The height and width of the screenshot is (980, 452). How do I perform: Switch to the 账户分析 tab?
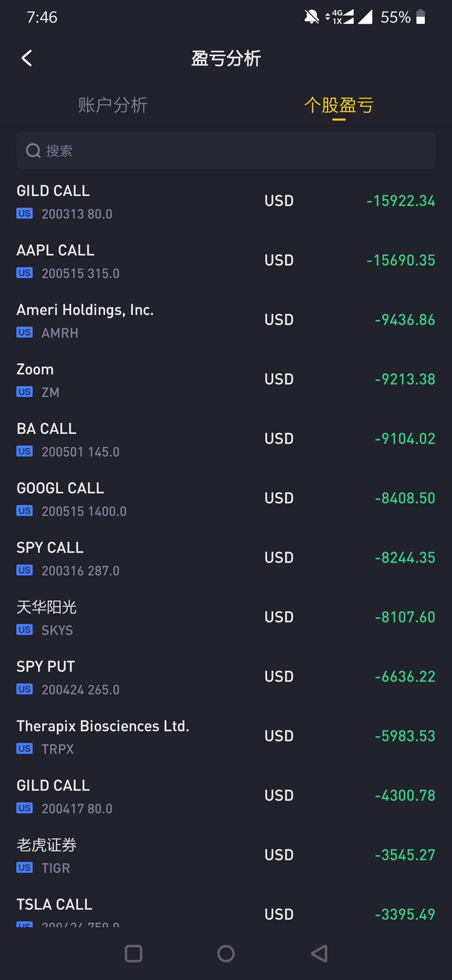[x=113, y=105]
